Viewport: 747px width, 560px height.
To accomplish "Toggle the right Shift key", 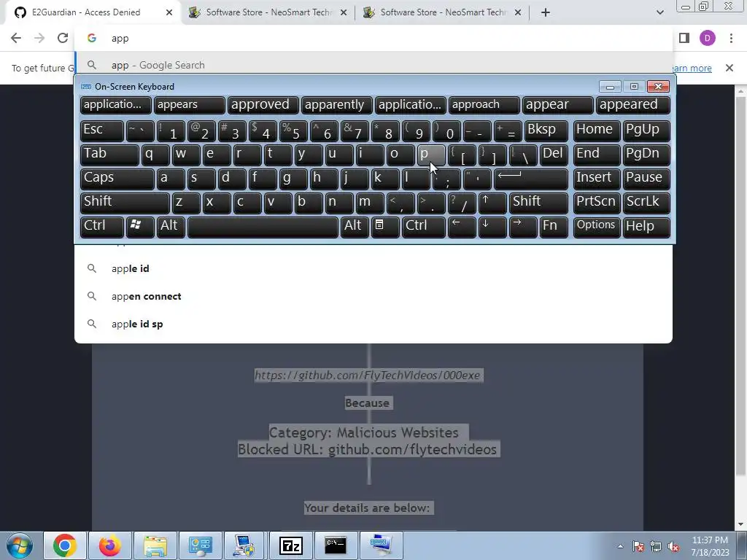I will pos(538,203).
